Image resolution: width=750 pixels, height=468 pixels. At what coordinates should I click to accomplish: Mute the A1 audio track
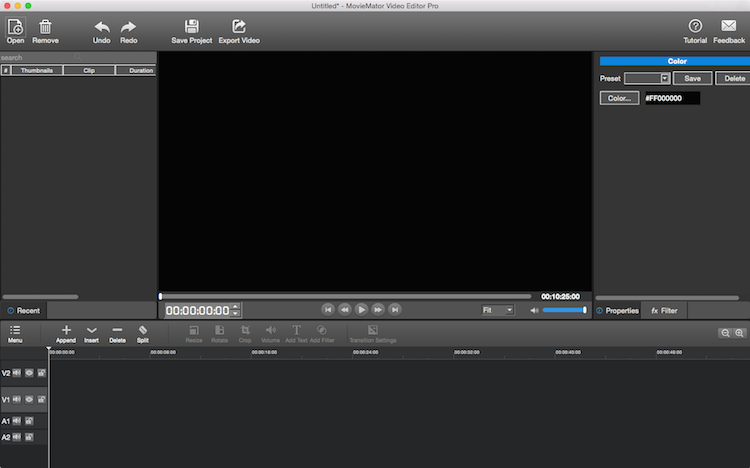pyautogui.click(x=18, y=421)
